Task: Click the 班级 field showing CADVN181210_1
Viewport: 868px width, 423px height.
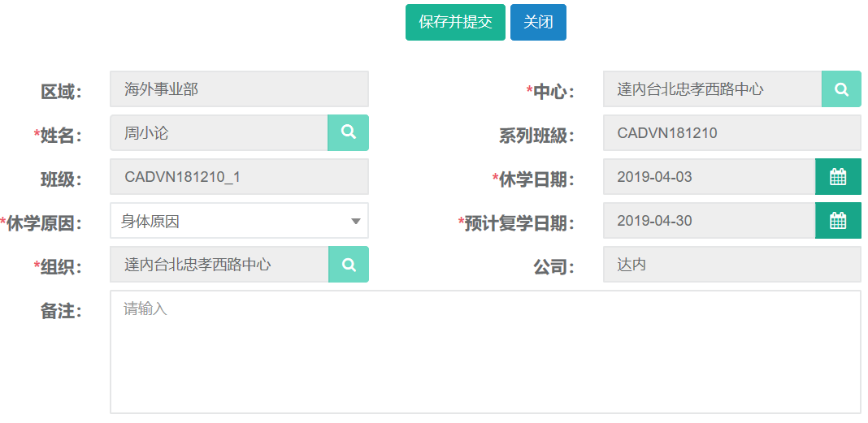Action: coord(239,177)
